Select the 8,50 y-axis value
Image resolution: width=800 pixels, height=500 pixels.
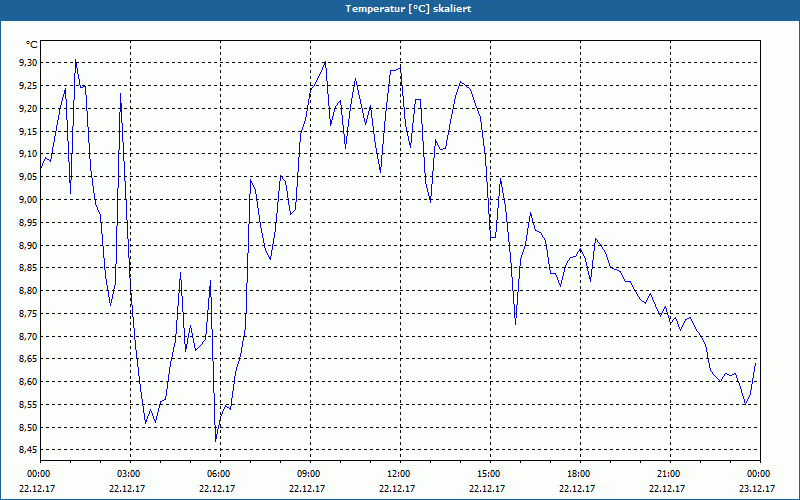28,428
